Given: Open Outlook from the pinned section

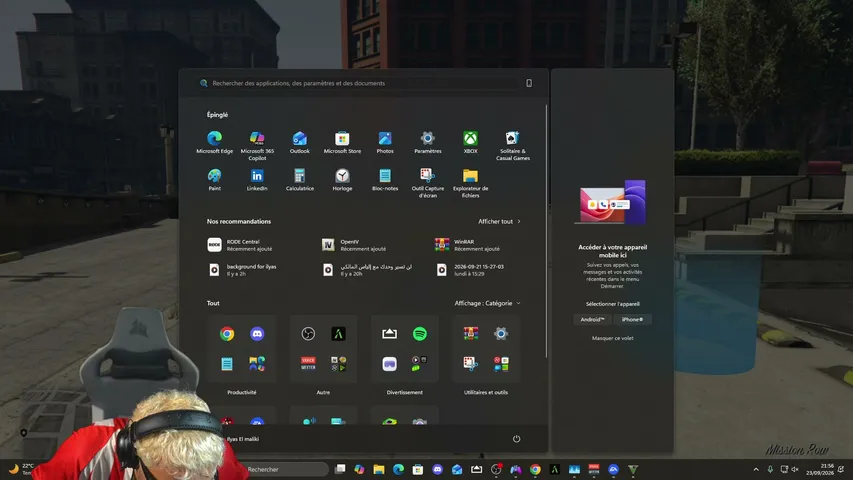Looking at the screenshot, I should point(300,143).
